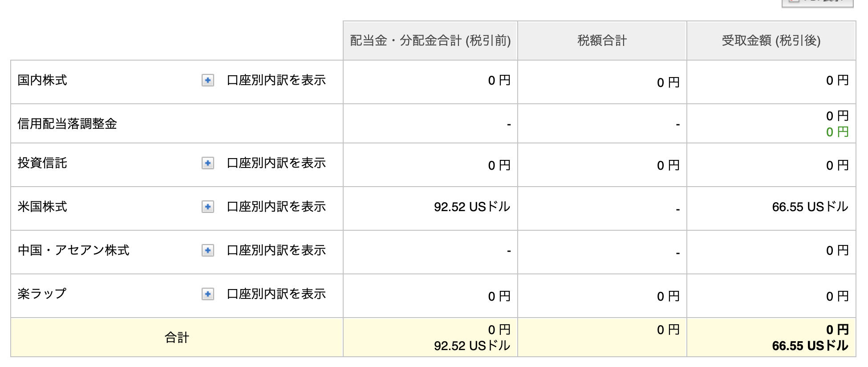Click 口座別内訳を表示 link for 中国・アセアン株式
868x367 pixels.
point(276,250)
